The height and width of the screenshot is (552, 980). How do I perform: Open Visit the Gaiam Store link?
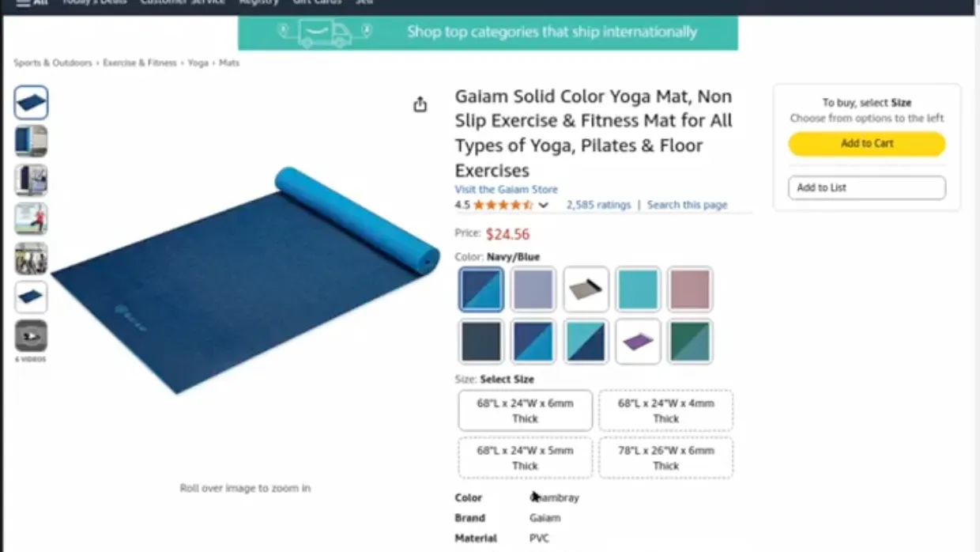tap(506, 190)
